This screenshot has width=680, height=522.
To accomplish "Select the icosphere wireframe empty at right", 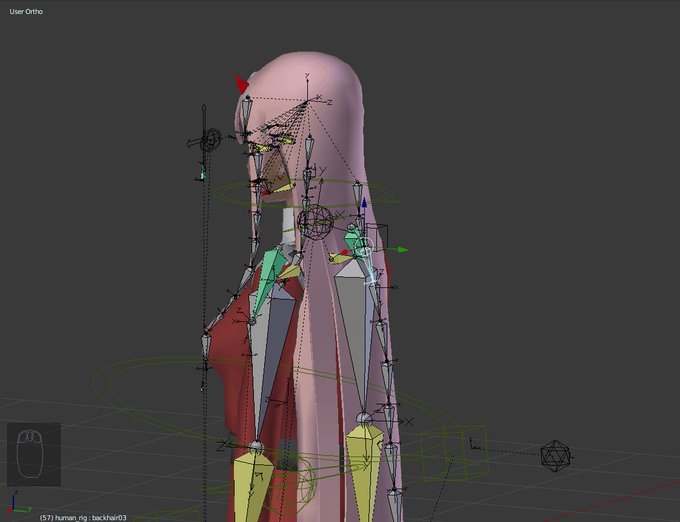I will click(556, 456).
